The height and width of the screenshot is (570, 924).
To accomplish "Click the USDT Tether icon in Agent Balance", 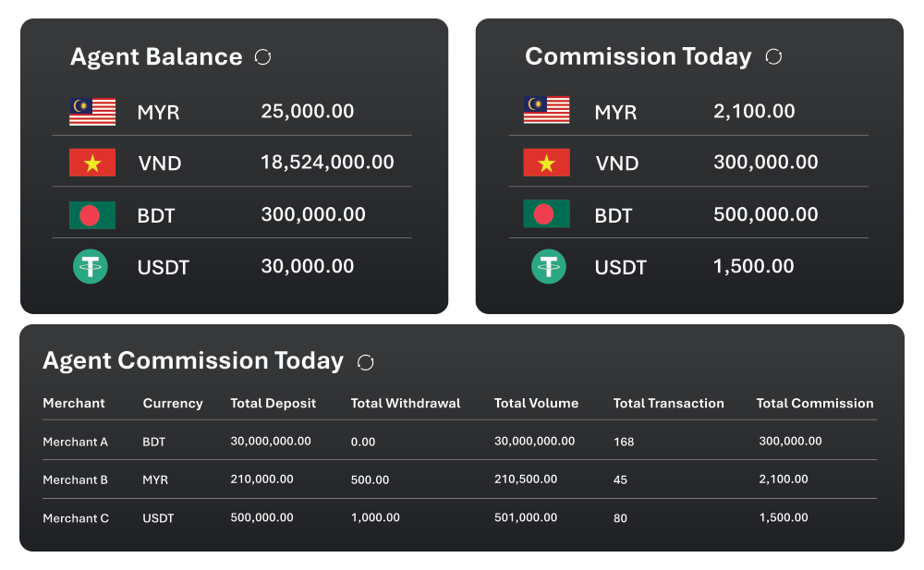I will click(91, 266).
